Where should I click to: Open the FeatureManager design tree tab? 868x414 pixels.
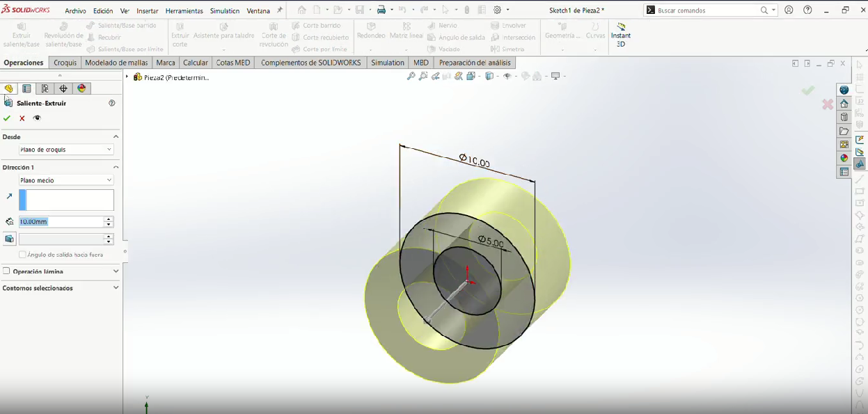8,88
